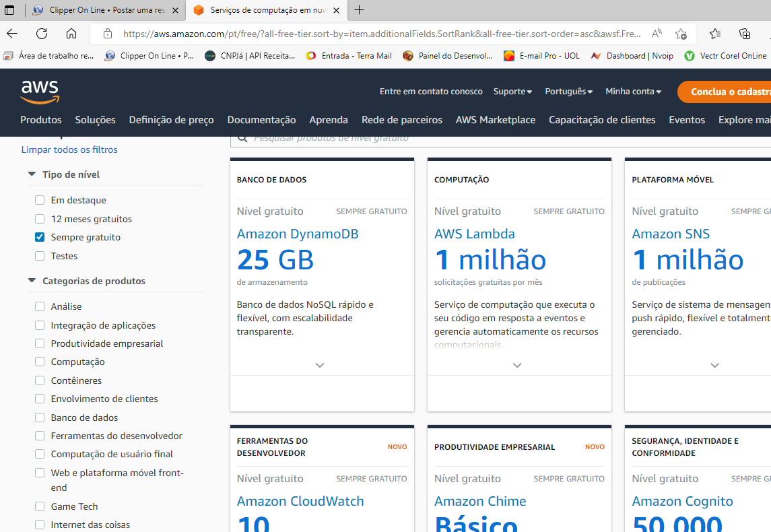Screen dimensions: 771x532
Task: Check the Banco de dados category filter
Action: [x=40, y=418]
